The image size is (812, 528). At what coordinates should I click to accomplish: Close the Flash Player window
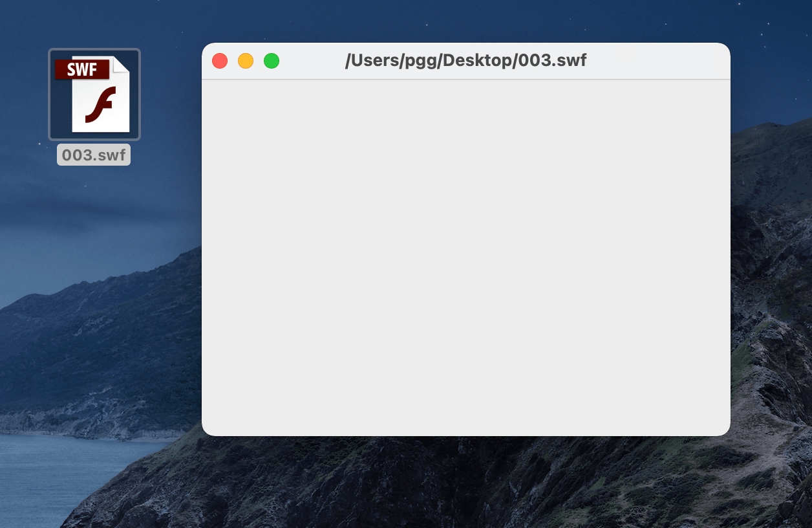pos(220,60)
